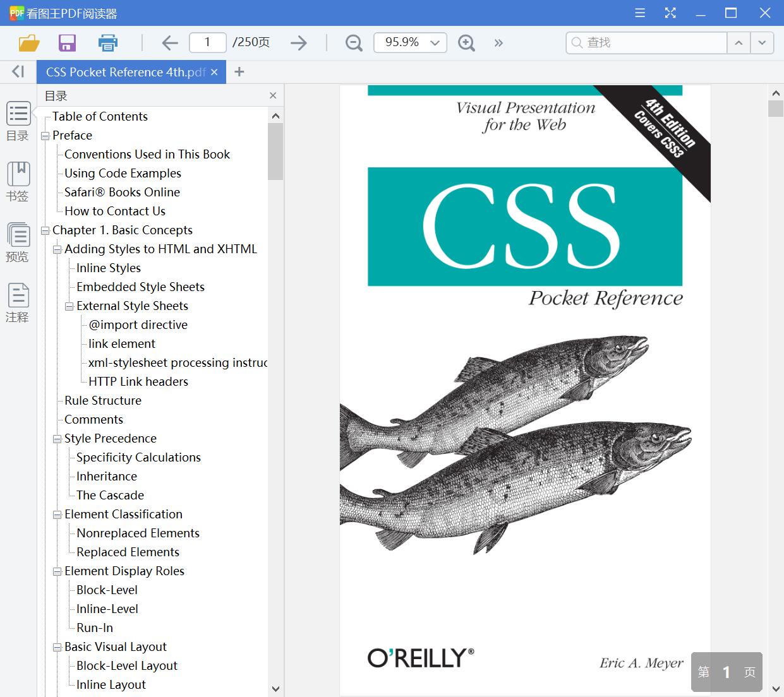
Task: Open the annotations (注释) sidebar panel
Action: pos(18,303)
